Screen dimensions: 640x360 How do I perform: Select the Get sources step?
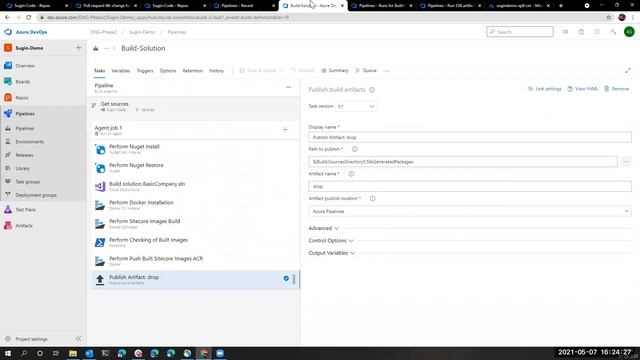pyautogui.click(x=195, y=107)
